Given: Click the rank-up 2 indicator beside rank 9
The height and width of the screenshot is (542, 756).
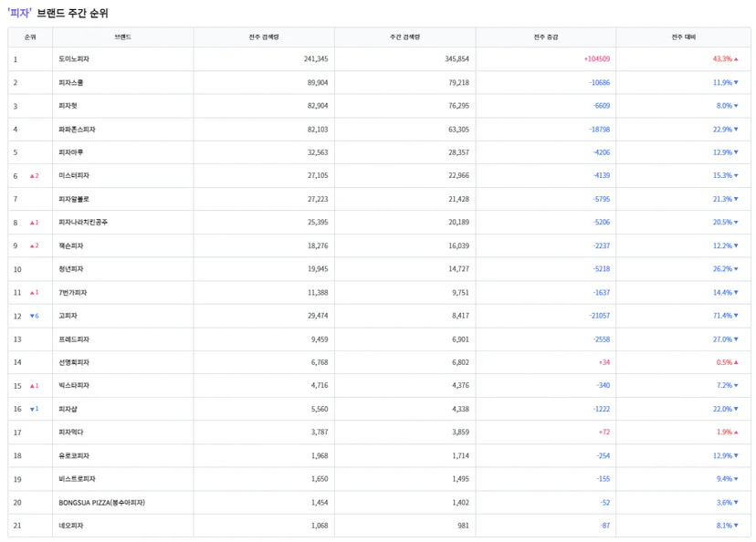Looking at the screenshot, I should click(x=34, y=245).
